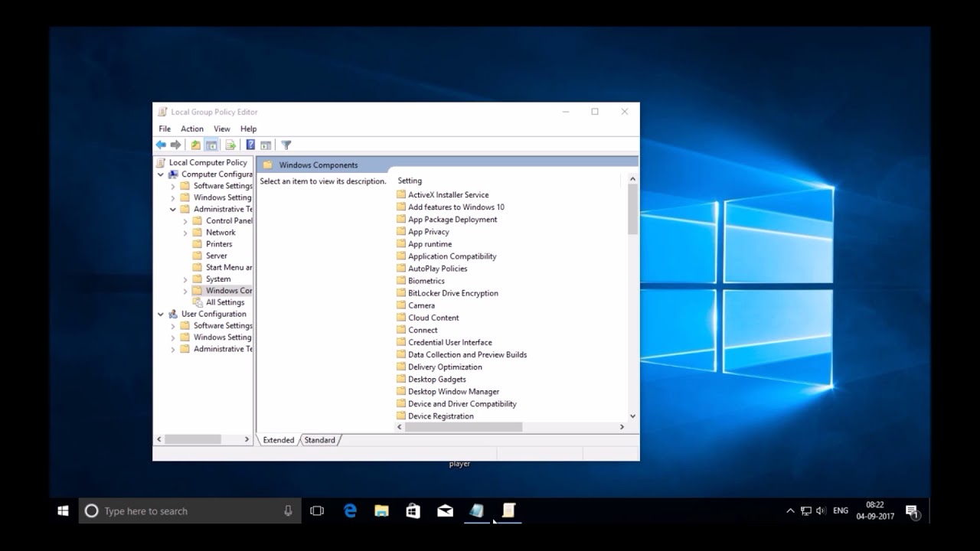Click the volume speaker icon in the tray
Screen dimensions: 980x551
pyautogui.click(x=821, y=510)
